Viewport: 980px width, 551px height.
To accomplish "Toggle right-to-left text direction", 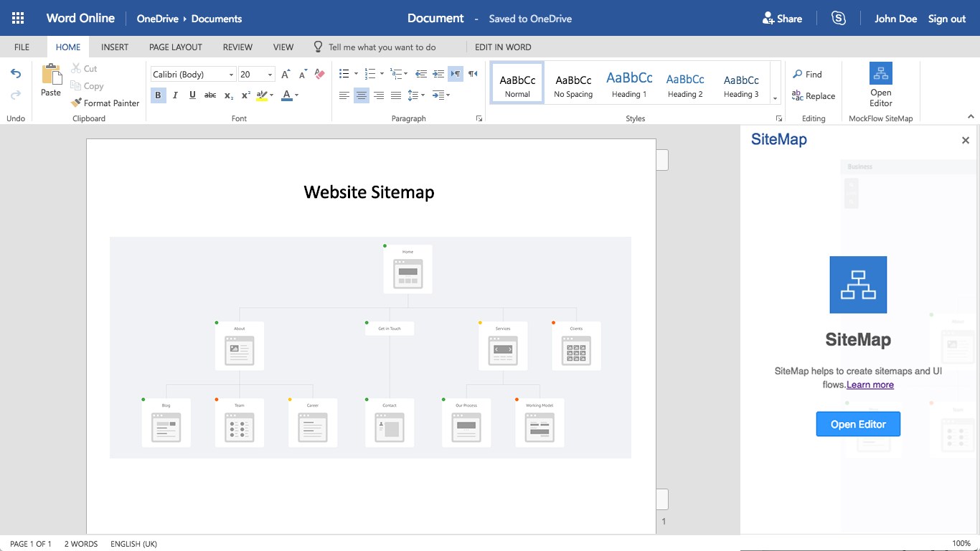I will point(473,74).
